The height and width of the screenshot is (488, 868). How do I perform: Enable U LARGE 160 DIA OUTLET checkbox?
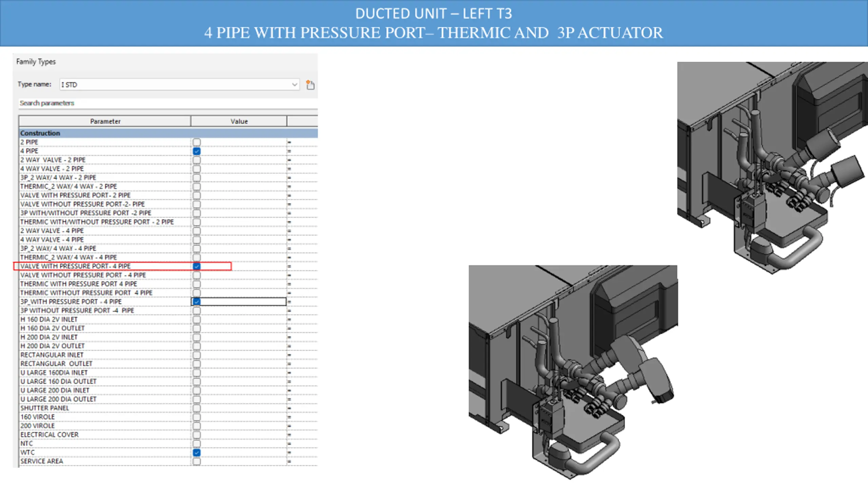[197, 382]
